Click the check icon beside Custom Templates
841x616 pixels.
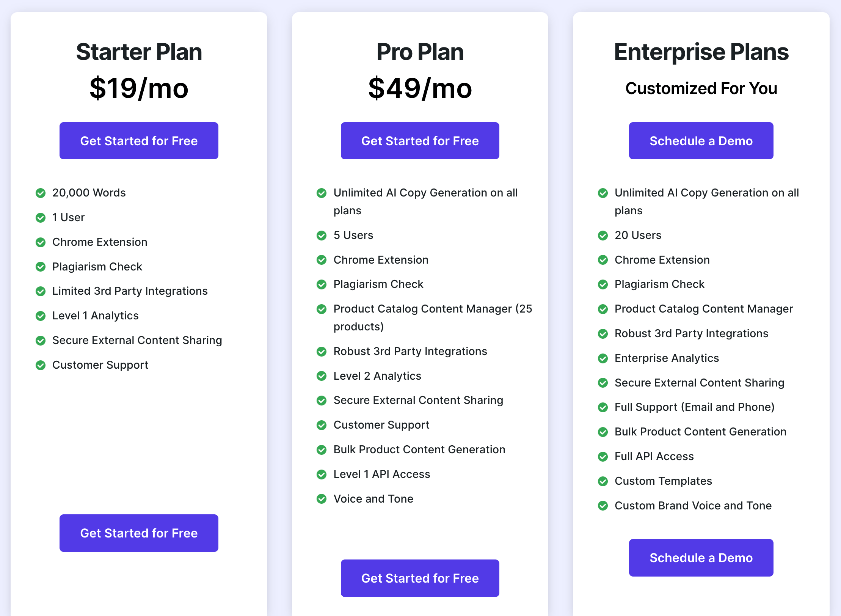(x=603, y=481)
